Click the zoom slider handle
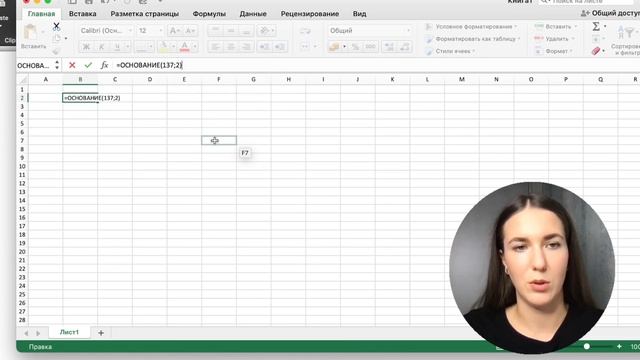This screenshot has height=360, width=640. (587, 347)
